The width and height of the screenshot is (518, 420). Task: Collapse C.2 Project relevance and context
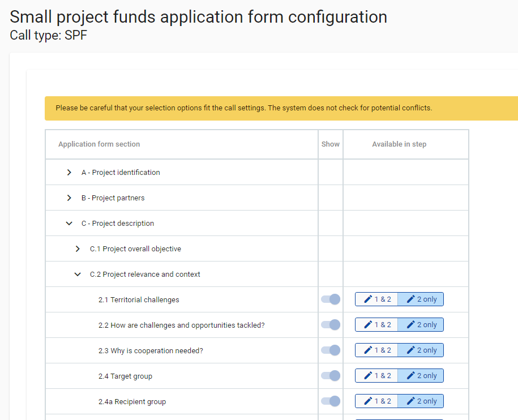78,274
